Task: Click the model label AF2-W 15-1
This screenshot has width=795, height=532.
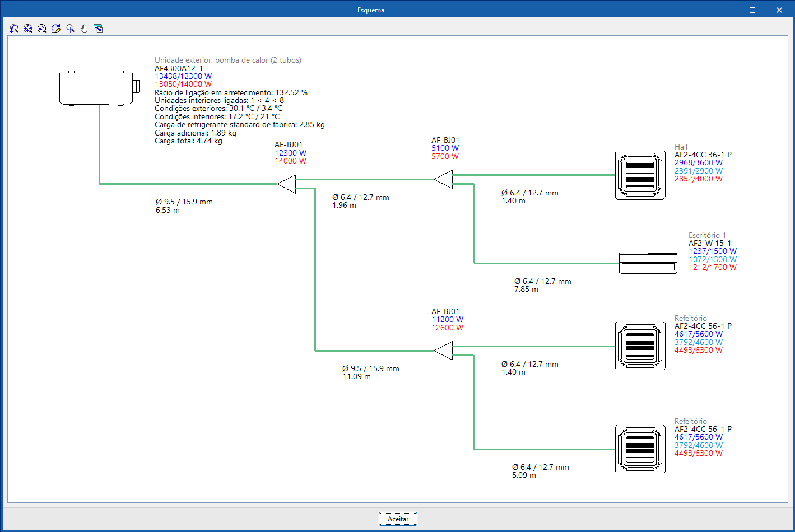Action: tap(710, 243)
